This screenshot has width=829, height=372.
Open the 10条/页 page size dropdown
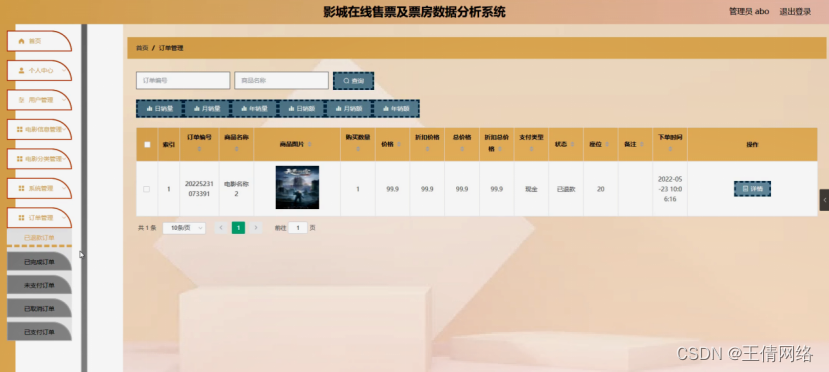click(184, 228)
